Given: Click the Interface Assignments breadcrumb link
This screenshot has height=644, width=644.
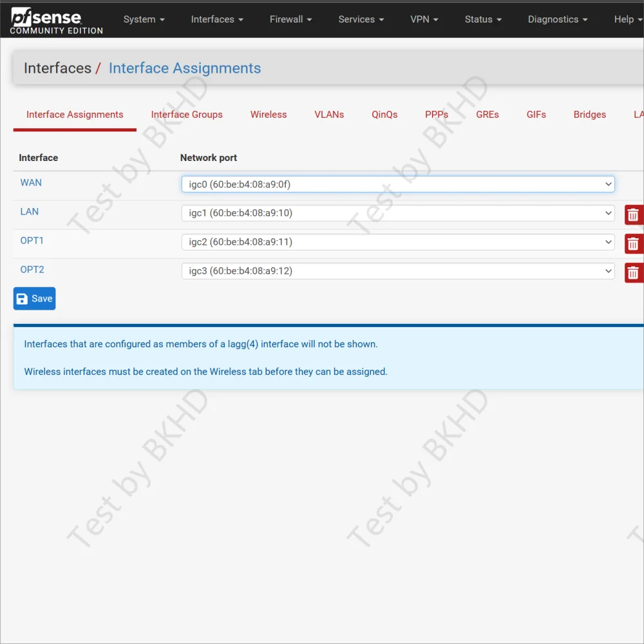Looking at the screenshot, I should coord(185,68).
